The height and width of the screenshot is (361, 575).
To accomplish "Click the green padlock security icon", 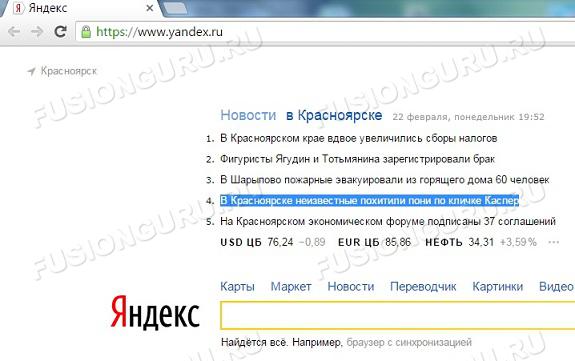I will [x=86, y=32].
